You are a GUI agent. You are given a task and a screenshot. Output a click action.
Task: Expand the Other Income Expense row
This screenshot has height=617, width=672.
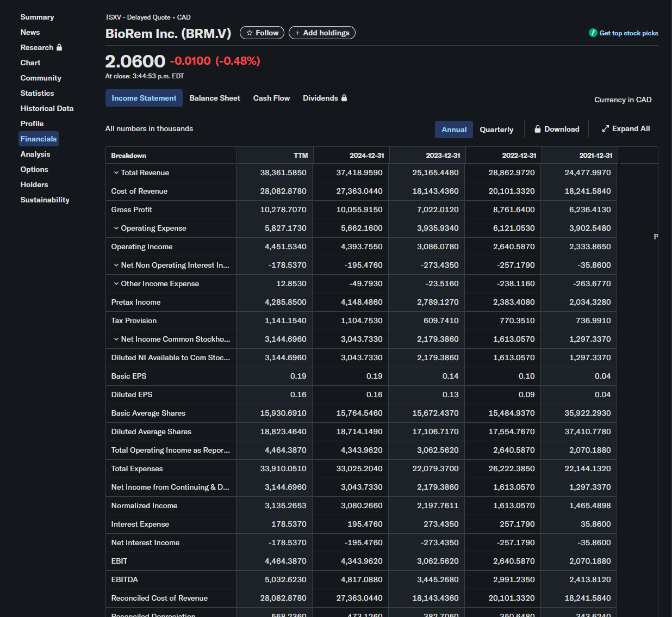[x=116, y=283]
